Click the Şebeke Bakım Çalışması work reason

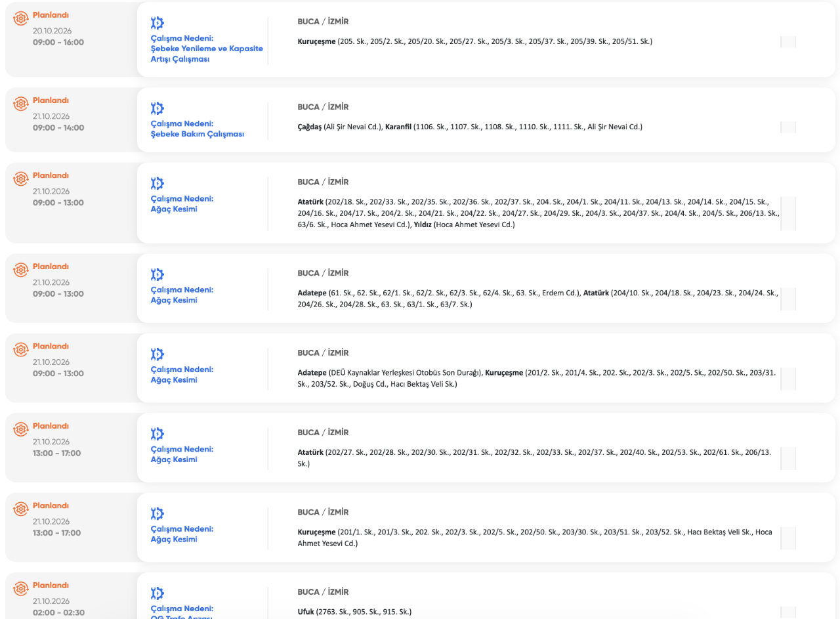[197, 135]
